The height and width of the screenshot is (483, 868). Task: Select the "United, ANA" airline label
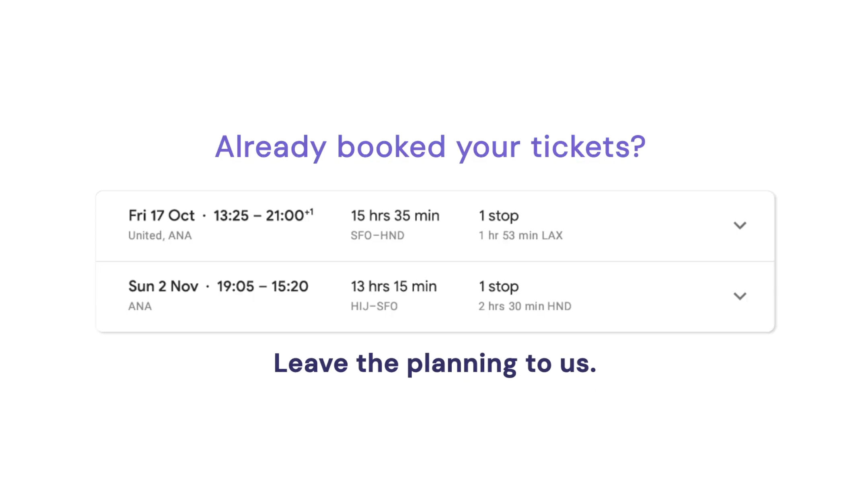click(x=160, y=235)
